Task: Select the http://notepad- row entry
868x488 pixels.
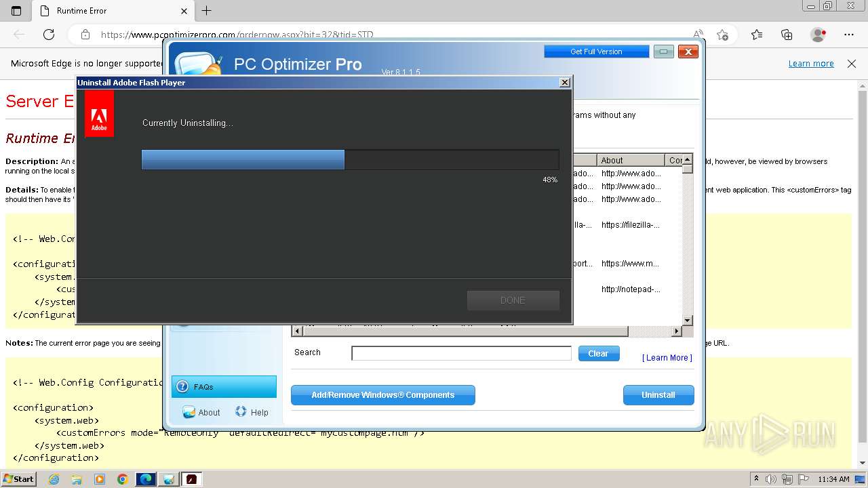Action: 630,289
